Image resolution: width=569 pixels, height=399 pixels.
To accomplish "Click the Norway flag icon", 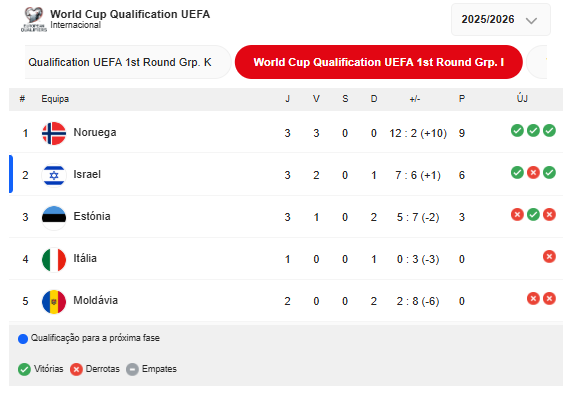I will [x=54, y=133].
